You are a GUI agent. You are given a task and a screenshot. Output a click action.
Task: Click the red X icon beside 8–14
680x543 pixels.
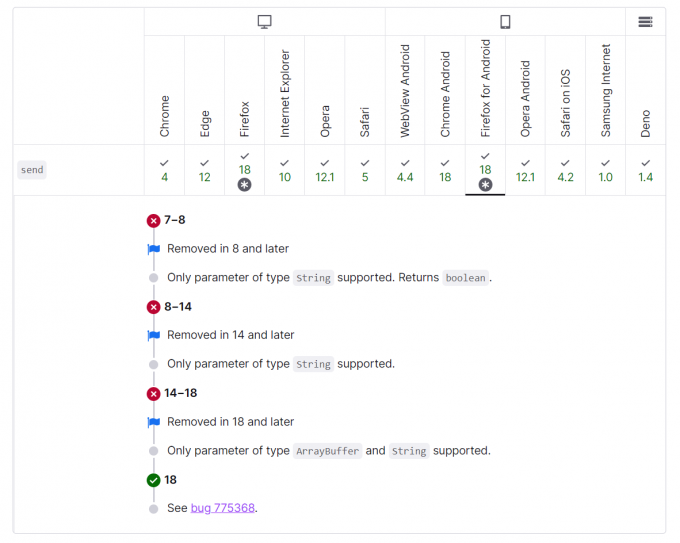(x=154, y=307)
